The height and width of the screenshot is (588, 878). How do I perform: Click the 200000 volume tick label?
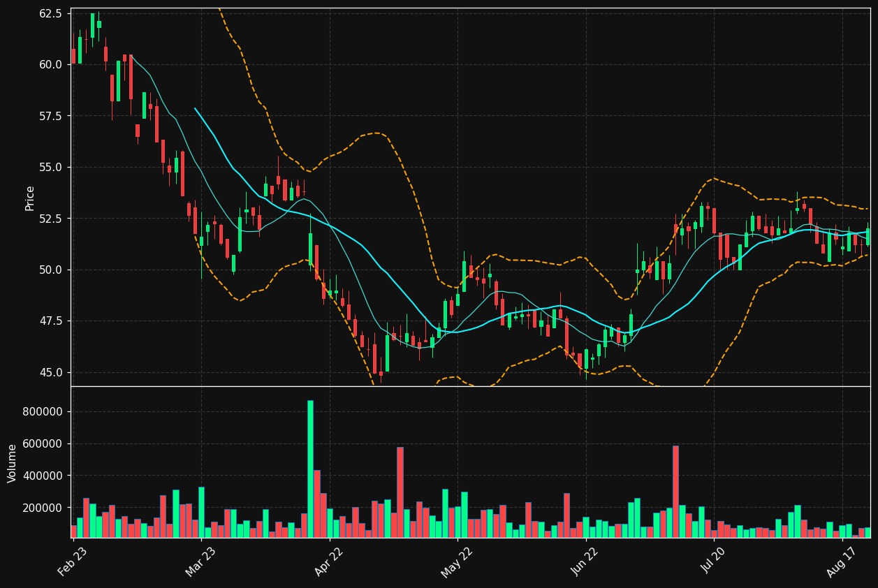[43, 508]
